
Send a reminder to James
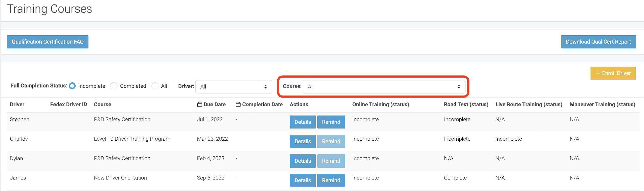coord(331,181)
